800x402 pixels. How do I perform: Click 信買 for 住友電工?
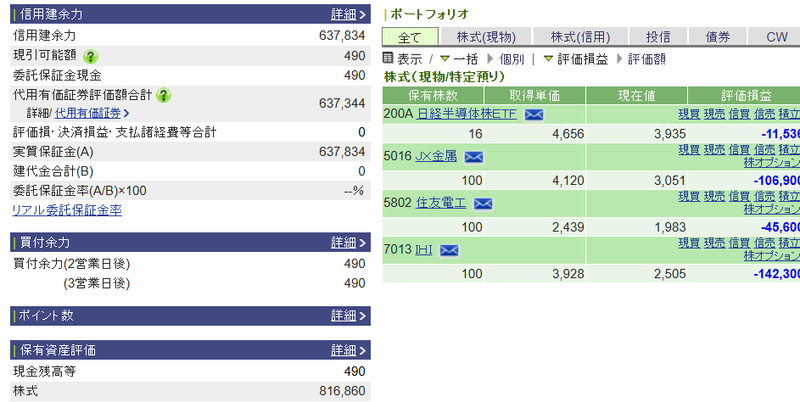(739, 196)
